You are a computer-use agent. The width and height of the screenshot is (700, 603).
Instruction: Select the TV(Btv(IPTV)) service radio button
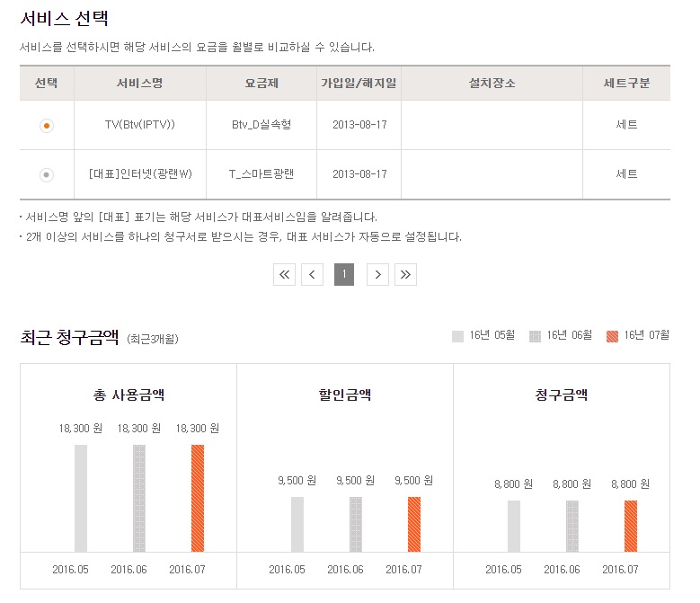tap(47, 126)
